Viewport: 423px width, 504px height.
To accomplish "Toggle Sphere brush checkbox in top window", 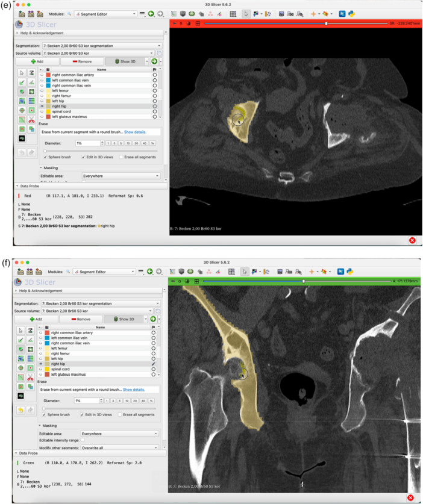I will (x=45, y=157).
